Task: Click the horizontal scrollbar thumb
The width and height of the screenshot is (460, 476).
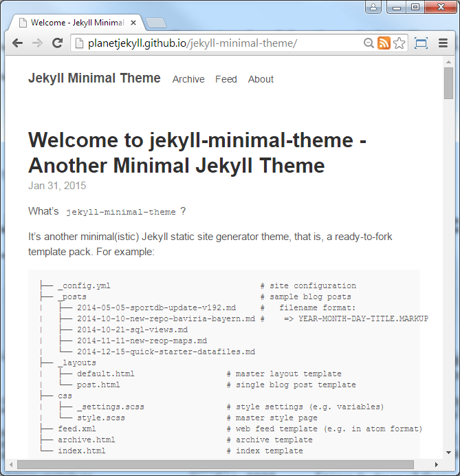Action: (x=215, y=464)
